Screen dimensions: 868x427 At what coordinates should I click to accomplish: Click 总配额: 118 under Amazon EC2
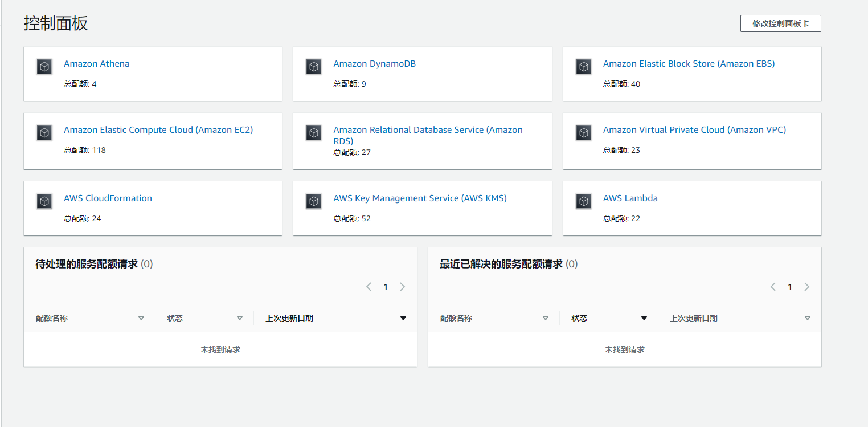click(x=85, y=150)
